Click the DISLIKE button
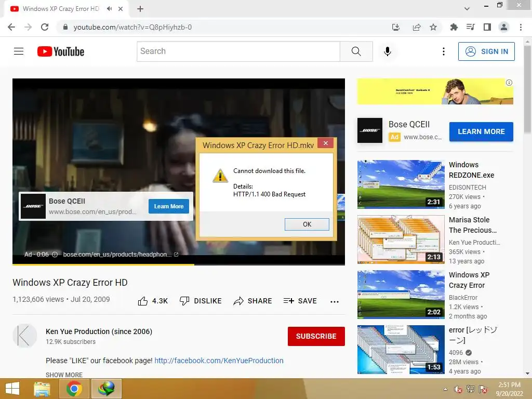532x399 pixels. tap(201, 301)
